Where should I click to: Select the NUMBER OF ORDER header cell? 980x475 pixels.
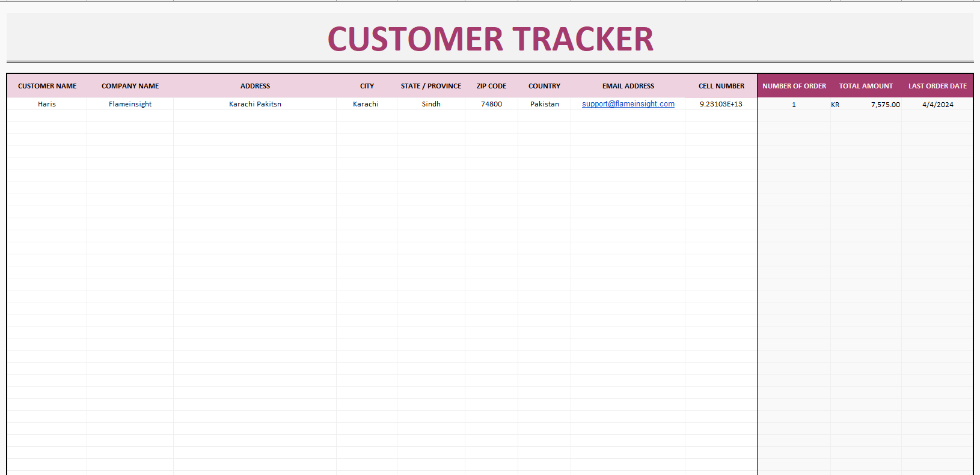pos(794,86)
